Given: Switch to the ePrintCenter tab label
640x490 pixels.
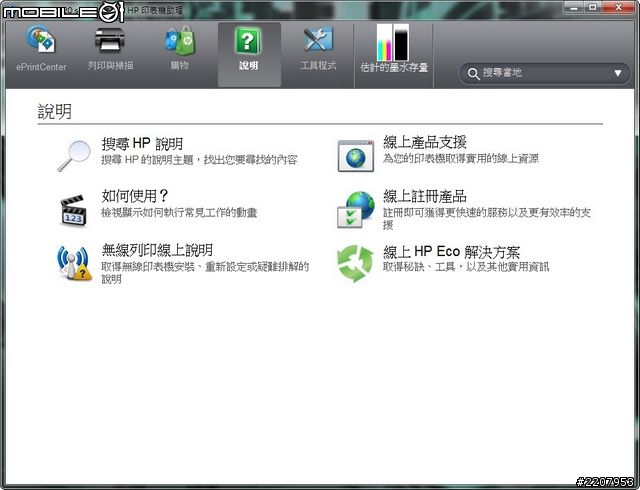Looking at the screenshot, I should coord(41,67).
